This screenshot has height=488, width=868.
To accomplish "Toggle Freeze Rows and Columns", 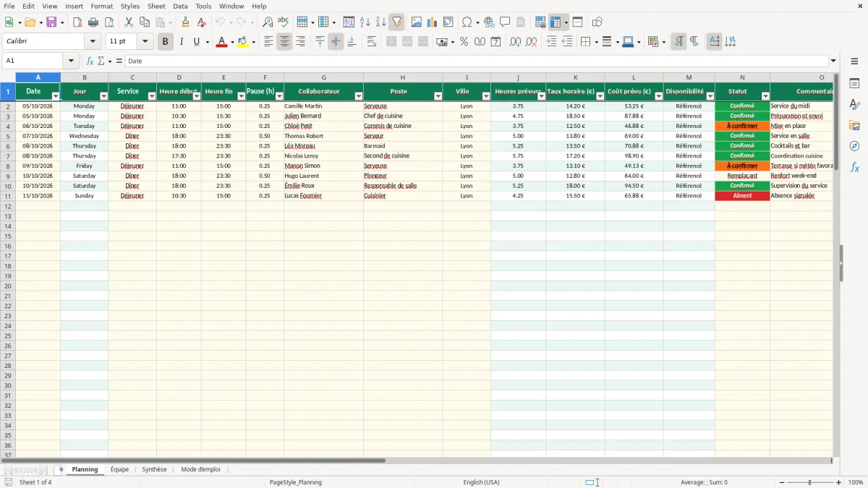I will [556, 22].
